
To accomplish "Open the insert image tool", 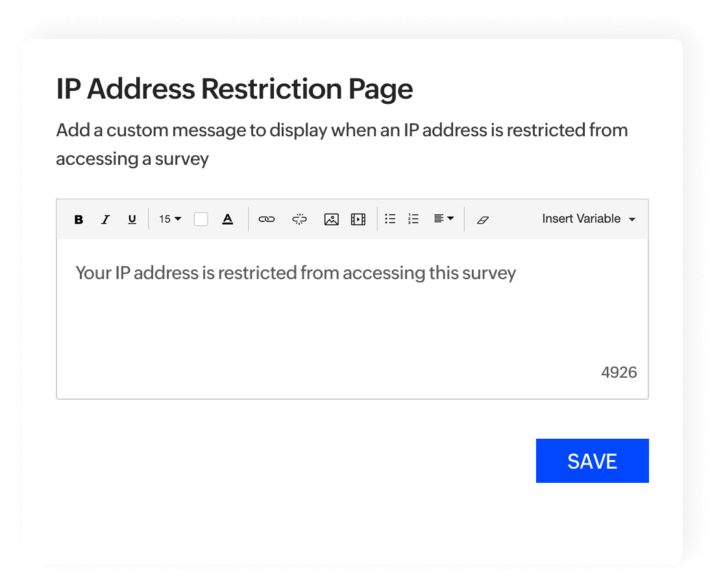I will tap(331, 219).
